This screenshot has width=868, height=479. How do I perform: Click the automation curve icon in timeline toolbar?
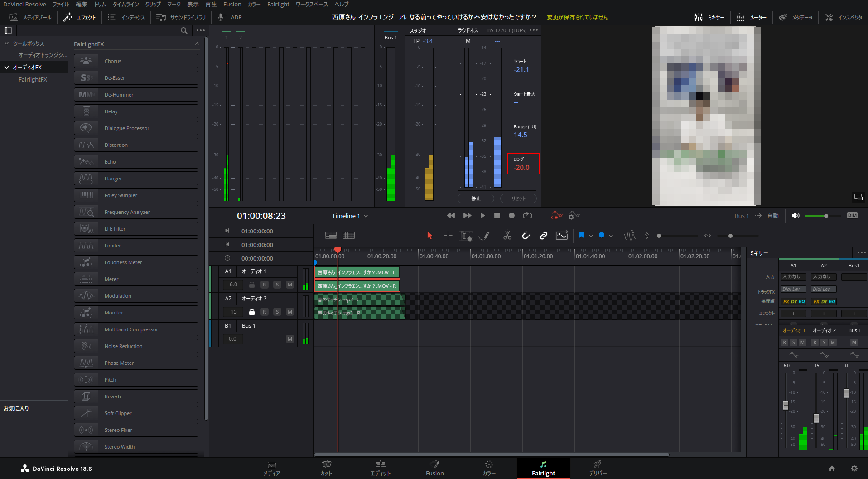[x=562, y=236]
